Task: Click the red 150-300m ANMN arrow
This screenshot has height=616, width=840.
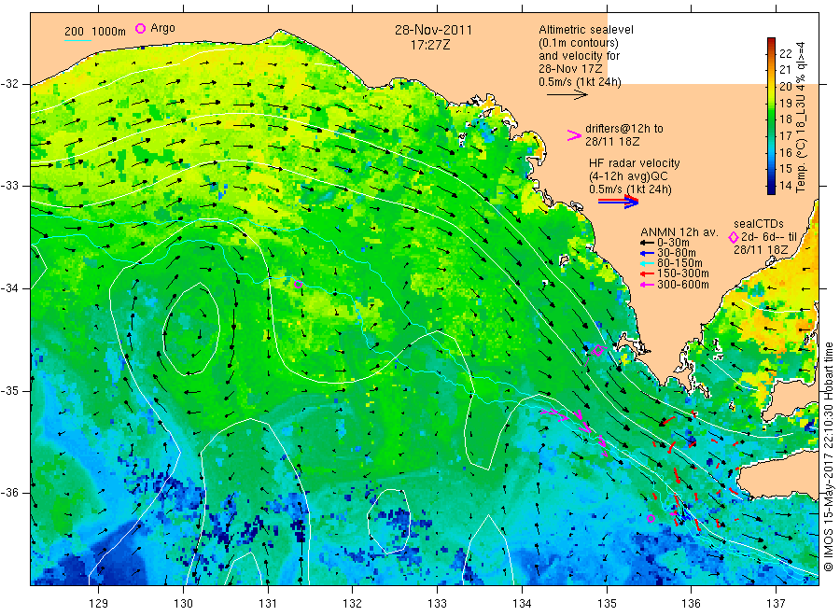Action: coord(647,274)
